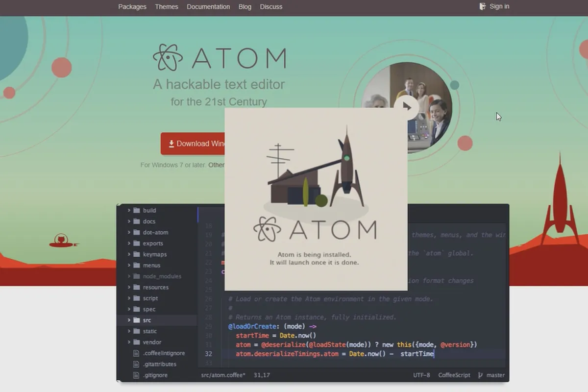Click the dot-atom folder icon
This screenshot has width=588, height=392.
pos(136,232)
